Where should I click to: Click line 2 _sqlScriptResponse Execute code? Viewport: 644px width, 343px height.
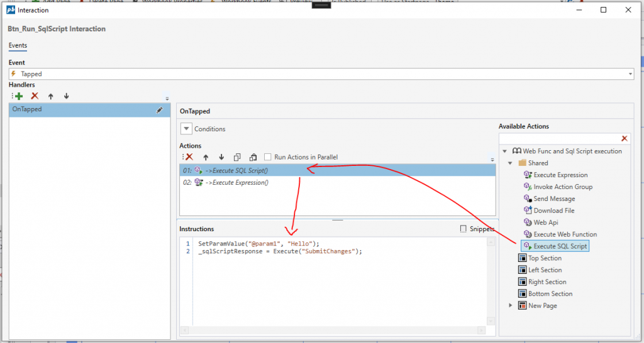pos(280,251)
